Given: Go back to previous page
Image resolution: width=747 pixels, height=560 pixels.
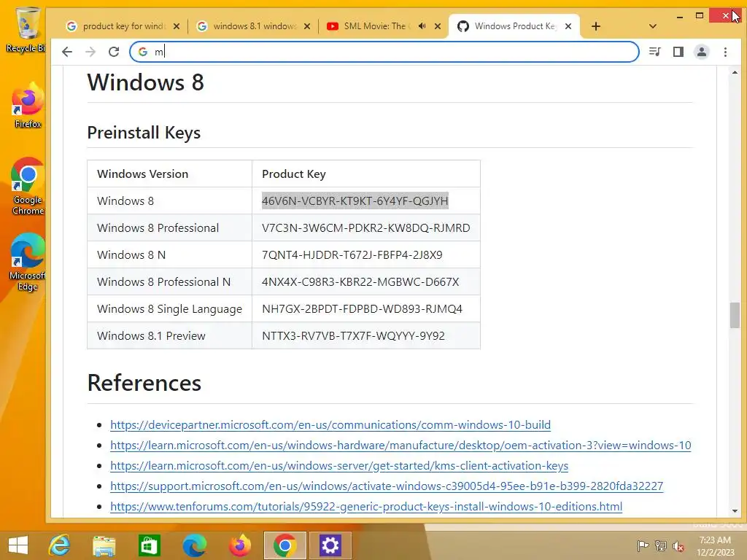Looking at the screenshot, I should (67, 52).
